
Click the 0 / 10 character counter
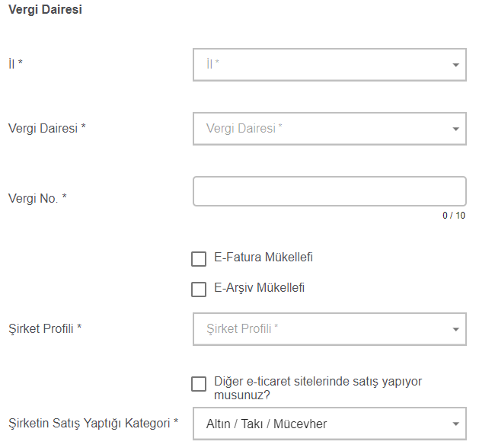coord(454,216)
